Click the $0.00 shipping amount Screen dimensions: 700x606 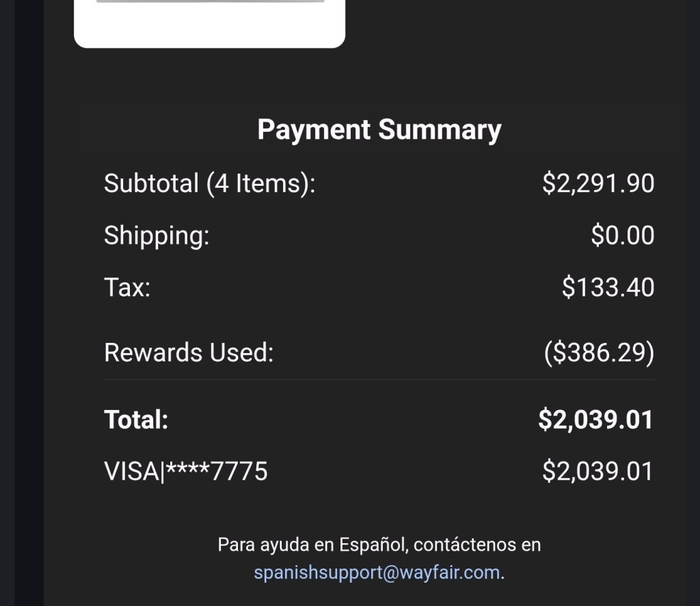622,236
